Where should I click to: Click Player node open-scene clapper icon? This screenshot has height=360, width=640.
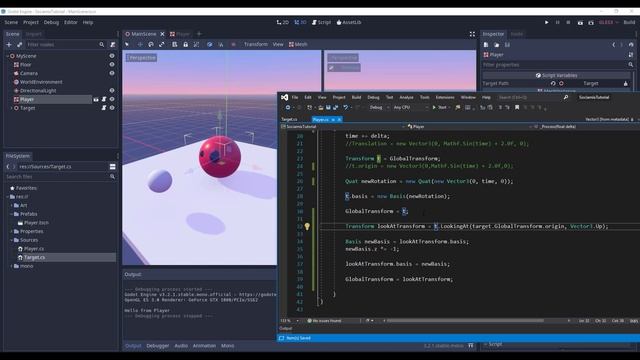96,99
